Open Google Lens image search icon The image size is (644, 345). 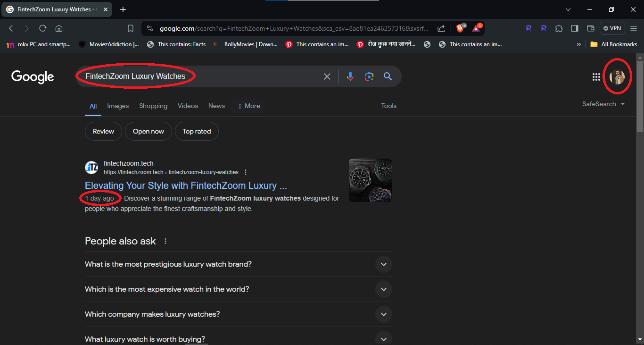369,76
